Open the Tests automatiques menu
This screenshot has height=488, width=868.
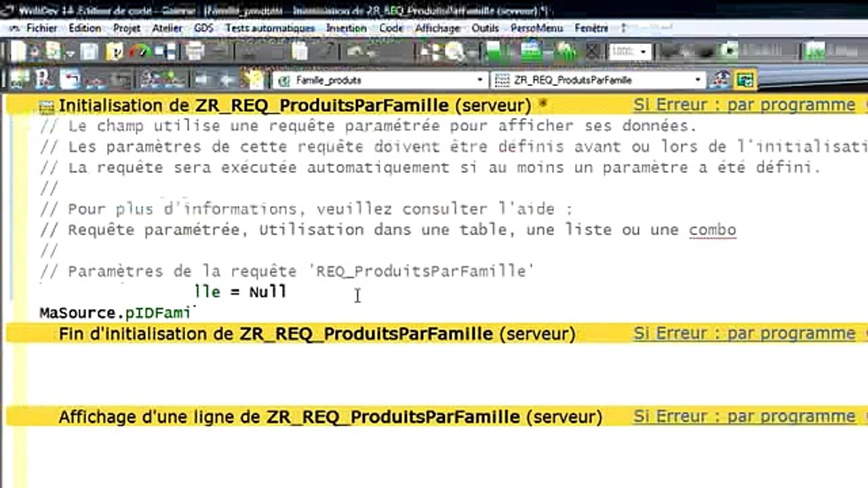(x=270, y=28)
